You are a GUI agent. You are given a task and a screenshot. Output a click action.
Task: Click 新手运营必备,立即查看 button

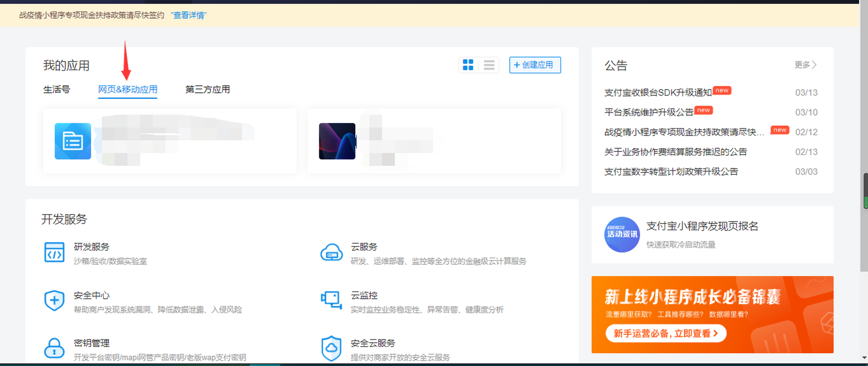click(x=666, y=333)
